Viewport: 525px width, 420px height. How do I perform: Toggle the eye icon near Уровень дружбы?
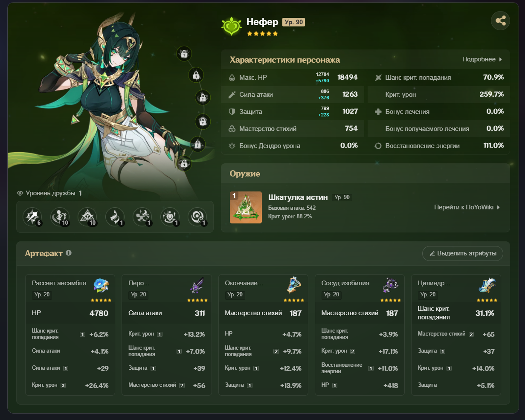coord(20,193)
